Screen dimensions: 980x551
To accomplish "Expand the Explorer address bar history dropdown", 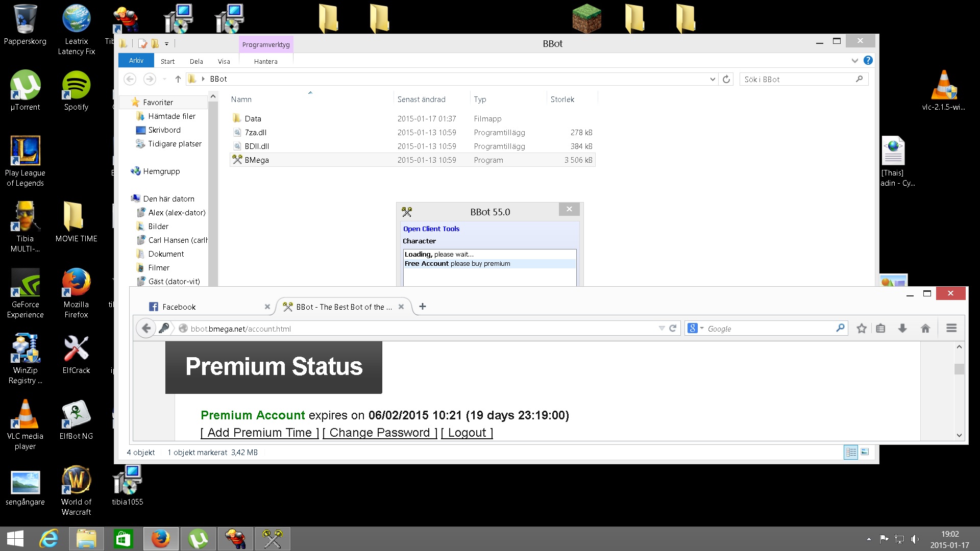I will pos(712,79).
